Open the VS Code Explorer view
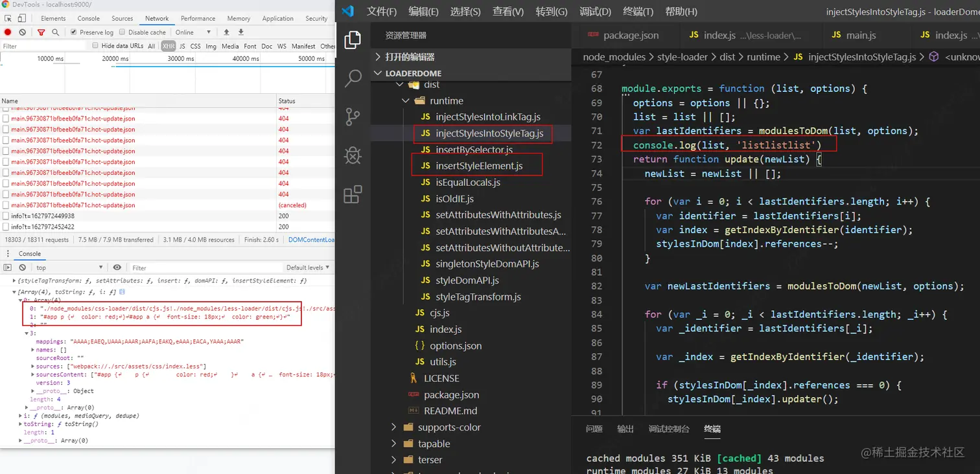Viewport: 980px width, 474px height. click(x=353, y=41)
